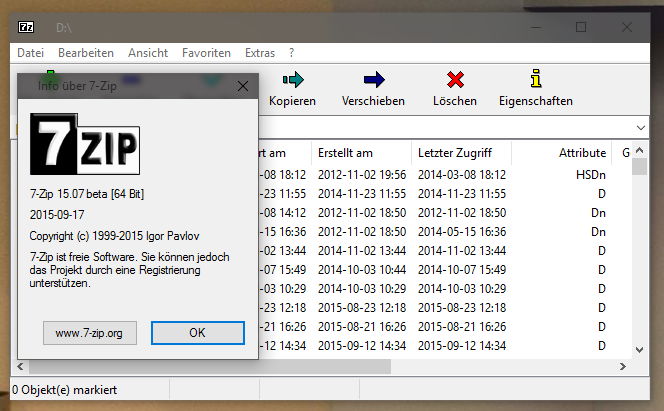Close the Info über 7-Zip dialog
The height and width of the screenshot is (411, 664).
point(243,86)
